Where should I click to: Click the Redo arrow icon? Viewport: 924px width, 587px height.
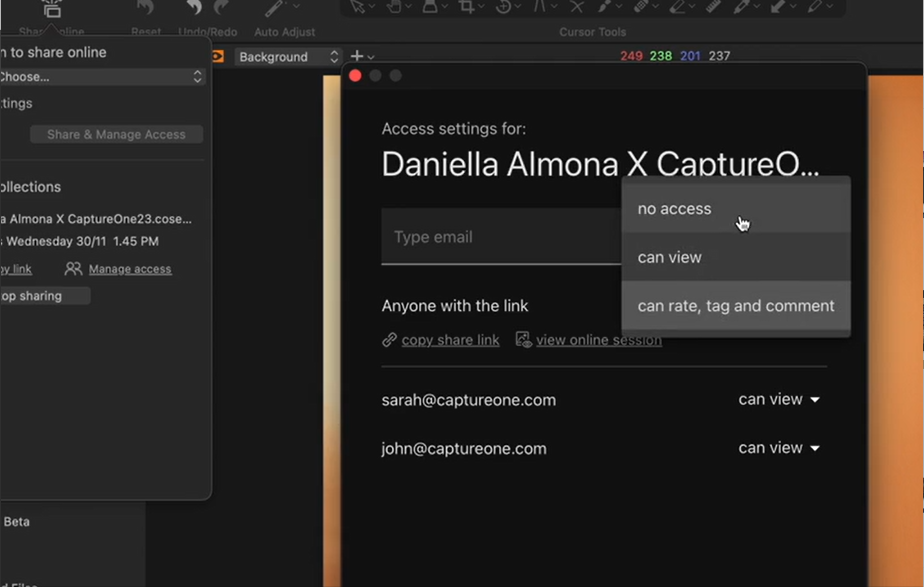click(222, 8)
